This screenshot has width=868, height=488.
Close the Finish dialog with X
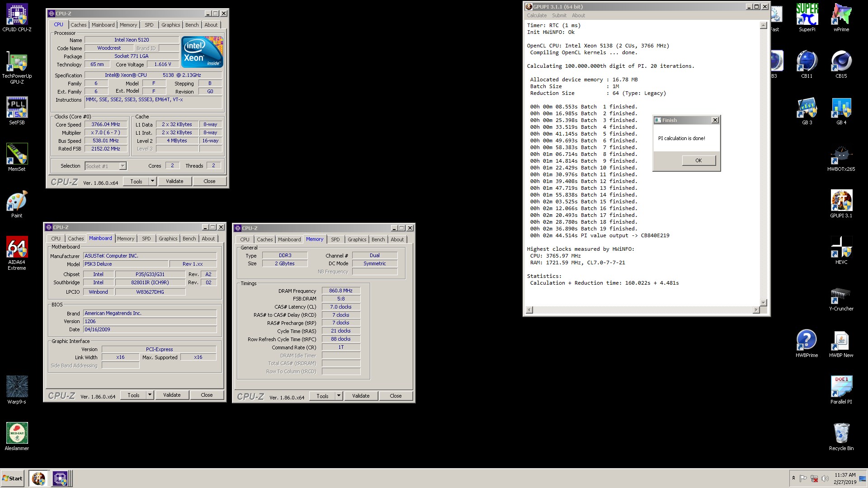pyautogui.click(x=715, y=120)
